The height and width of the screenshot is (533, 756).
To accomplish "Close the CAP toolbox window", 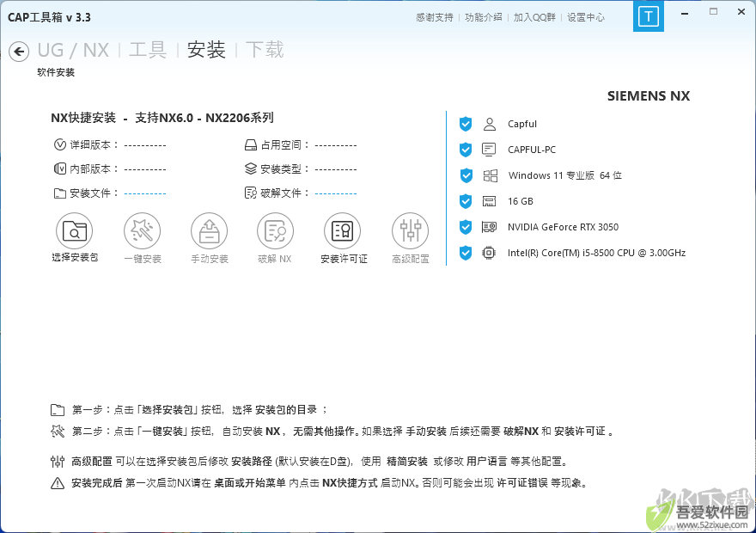I will pos(741,11).
